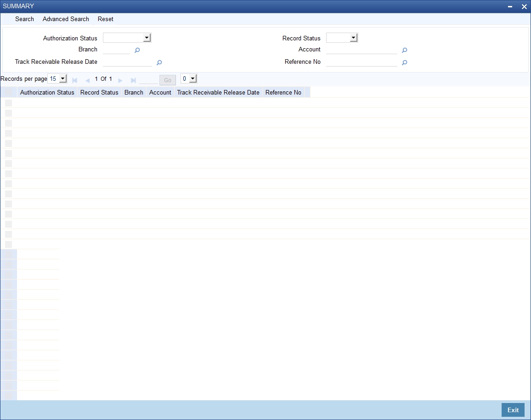Check the select-all box in table header

click(x=9, y=92)
